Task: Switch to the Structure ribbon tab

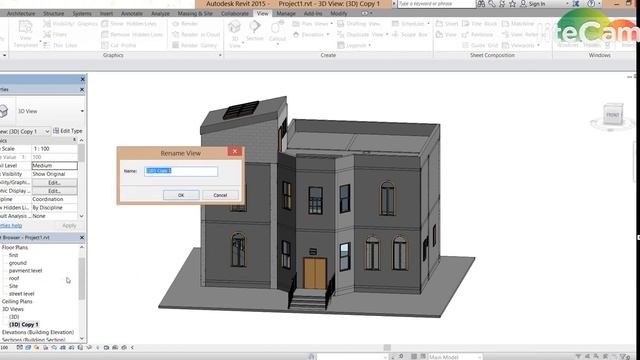Action: point(54,13)
